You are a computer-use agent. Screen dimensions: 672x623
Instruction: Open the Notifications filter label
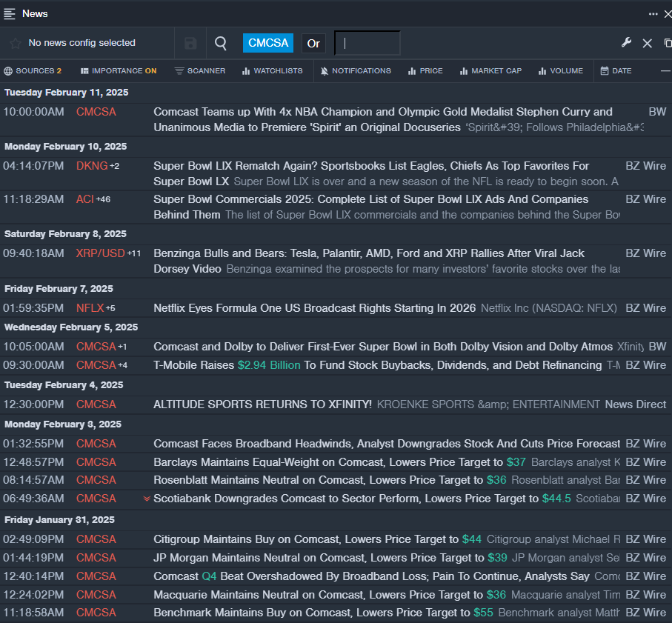(x=362, y=70)
